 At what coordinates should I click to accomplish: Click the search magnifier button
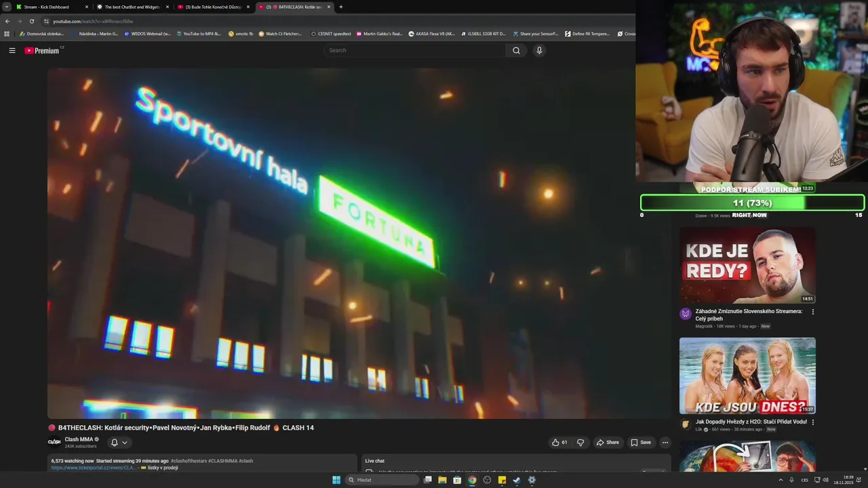[516, 50]
